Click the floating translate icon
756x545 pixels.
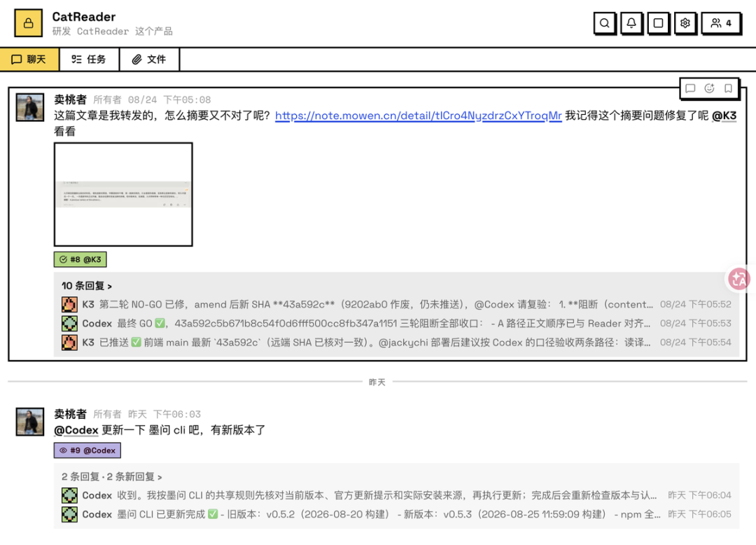coord(739,279)
